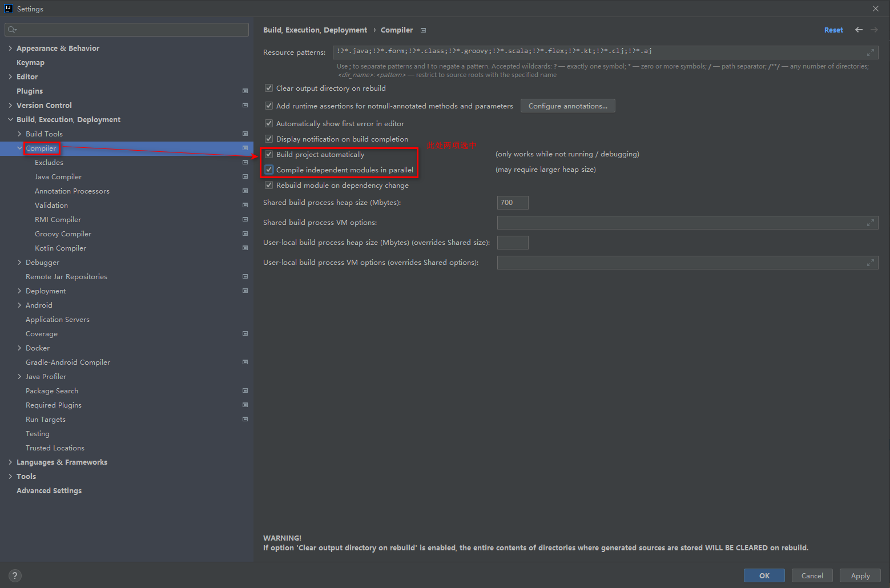Click the forward navigation arrow

(x=874, y=30)
